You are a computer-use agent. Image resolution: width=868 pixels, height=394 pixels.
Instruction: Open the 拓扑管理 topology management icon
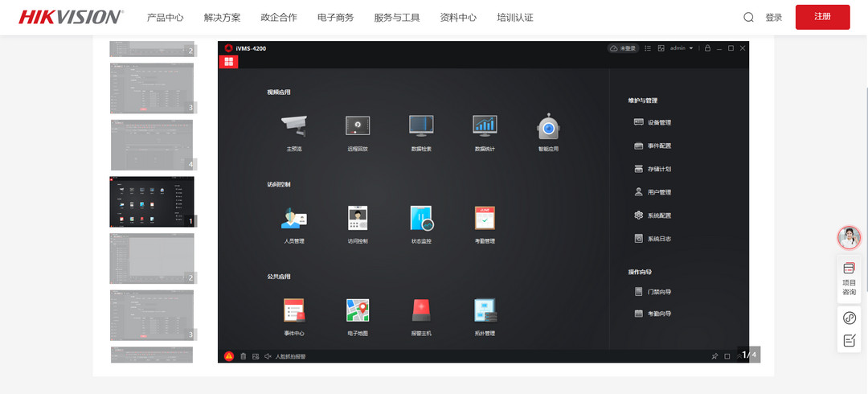pyautogui.click(x=485, y=310)
